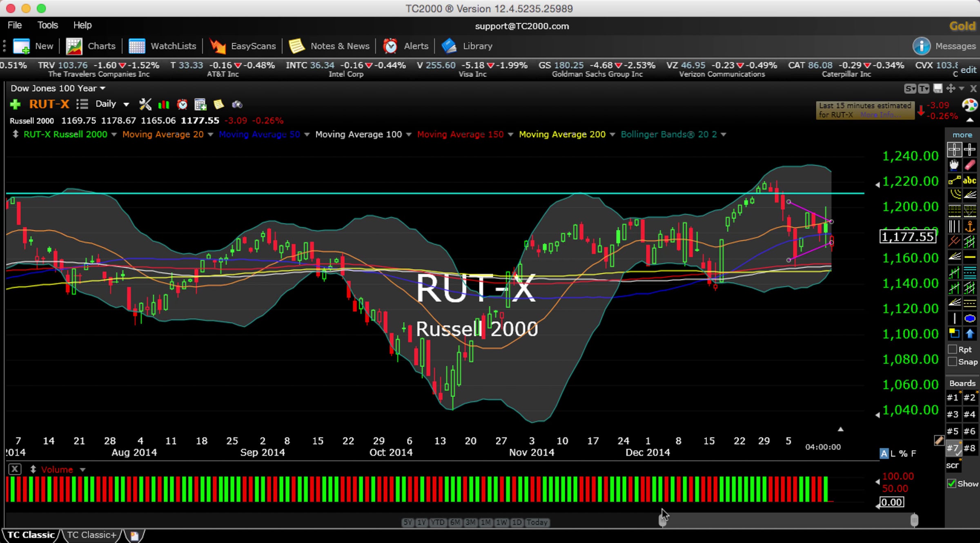Select the Fibonacci arcs drawing tool

tap(954, 195)
